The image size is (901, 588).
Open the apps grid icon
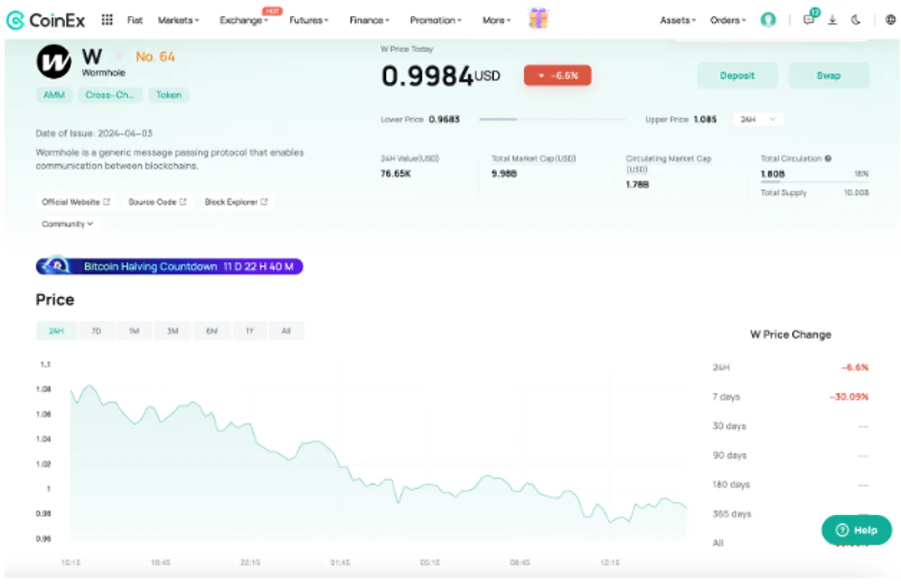coord(107,20)
